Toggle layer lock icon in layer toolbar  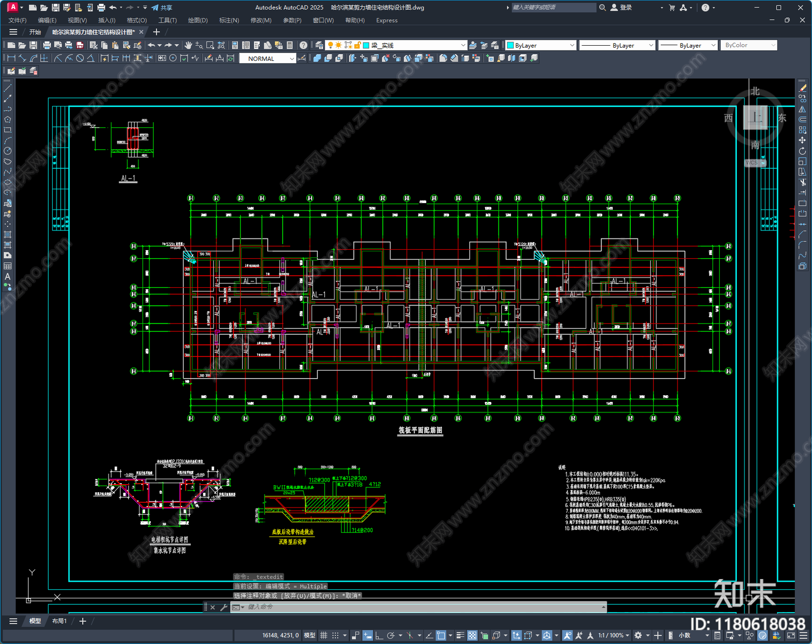tap(357, 45)
